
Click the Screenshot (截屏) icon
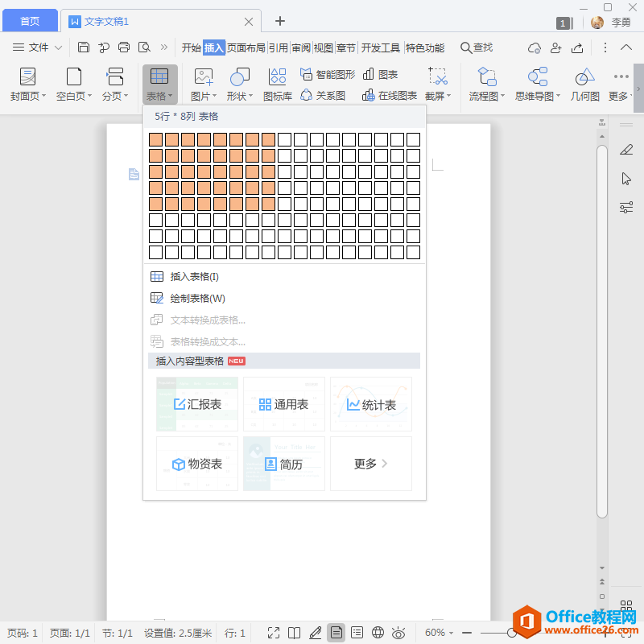coord(438,85)
